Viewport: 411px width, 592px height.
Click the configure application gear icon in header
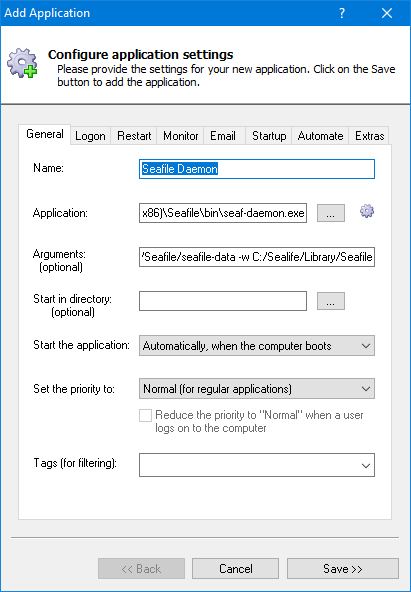tap(22, 63)
